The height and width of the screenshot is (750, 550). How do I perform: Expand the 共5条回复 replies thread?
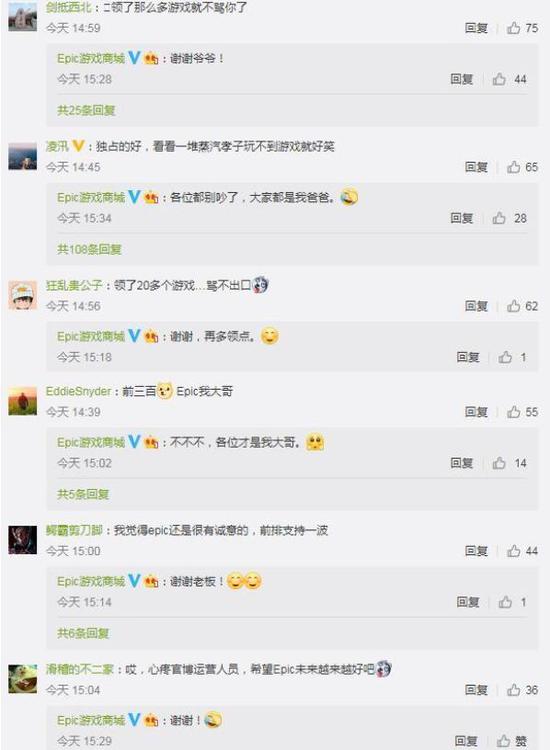click(83, 494)
